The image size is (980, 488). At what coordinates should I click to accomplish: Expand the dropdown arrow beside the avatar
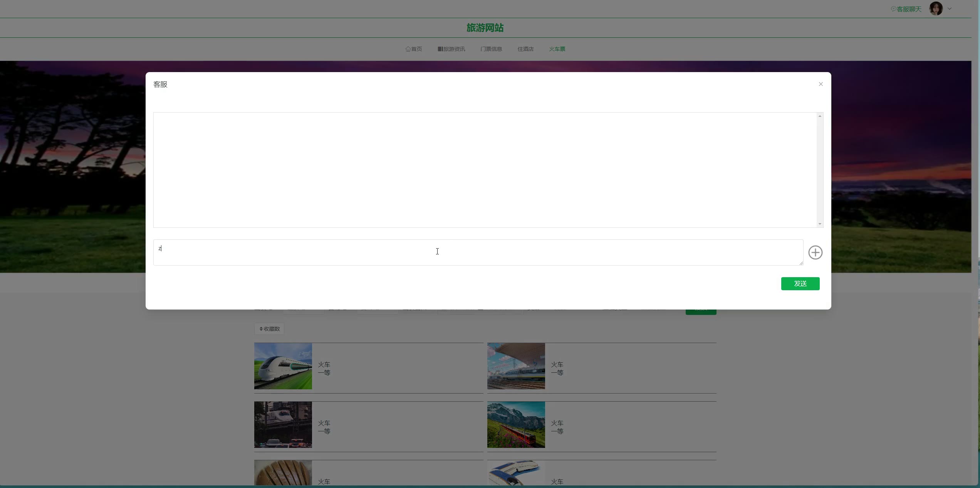coord(950,8)
